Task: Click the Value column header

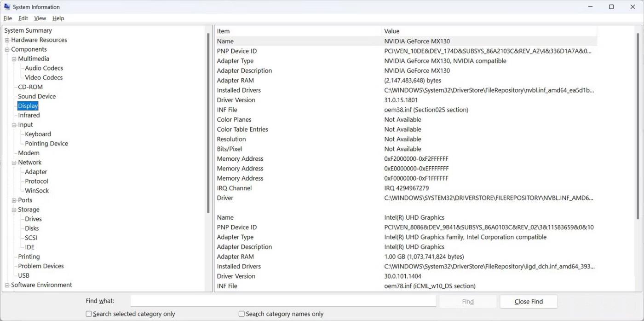Action: 489,31
